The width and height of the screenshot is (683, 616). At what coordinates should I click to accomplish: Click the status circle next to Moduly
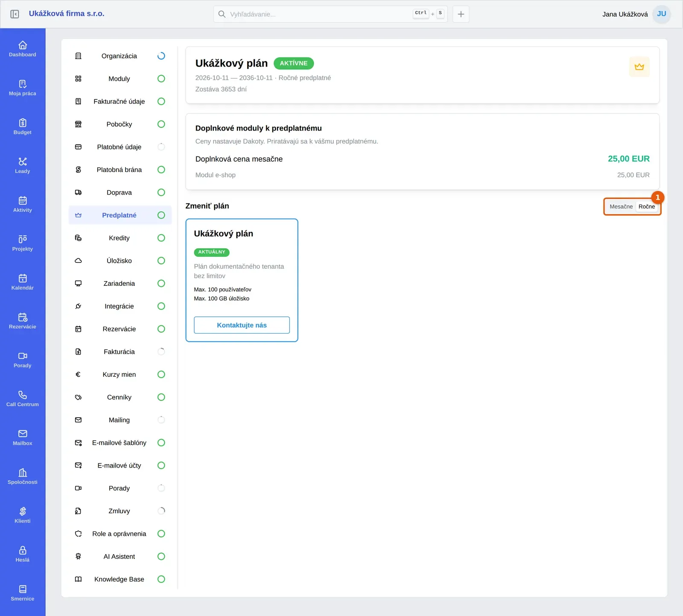pyautogui.click(x=161, y=78)
